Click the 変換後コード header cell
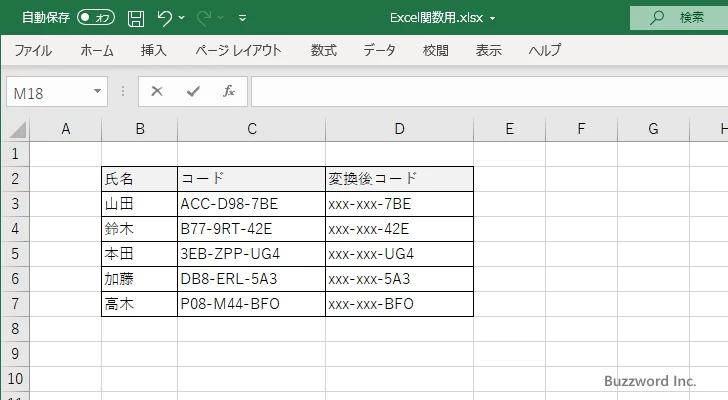 (399, 179)
